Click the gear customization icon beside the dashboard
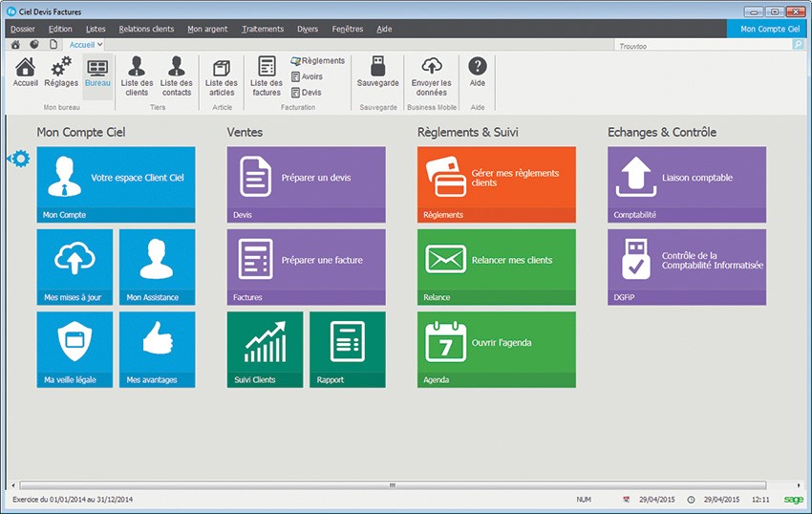 click(x=18, y=158)
